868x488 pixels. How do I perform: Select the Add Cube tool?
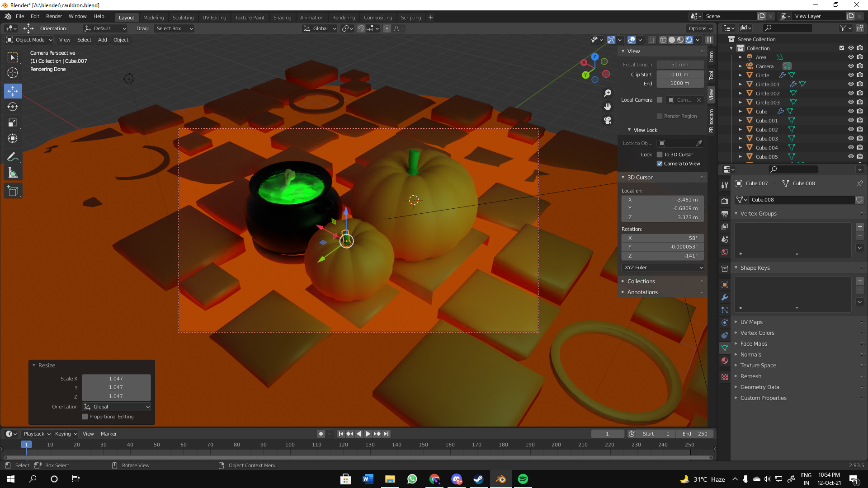pyautogui.click(x=13, y=191)
